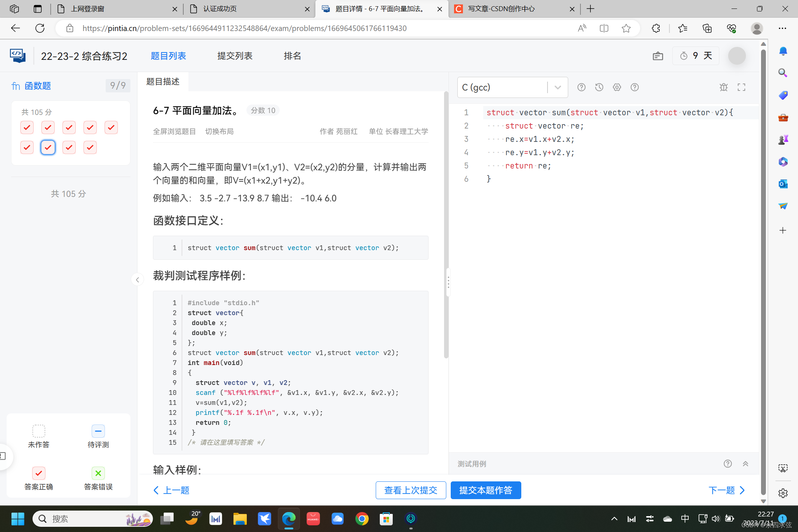
Task: Select third problem checkbox in top row
Action: tap(69, 127)
